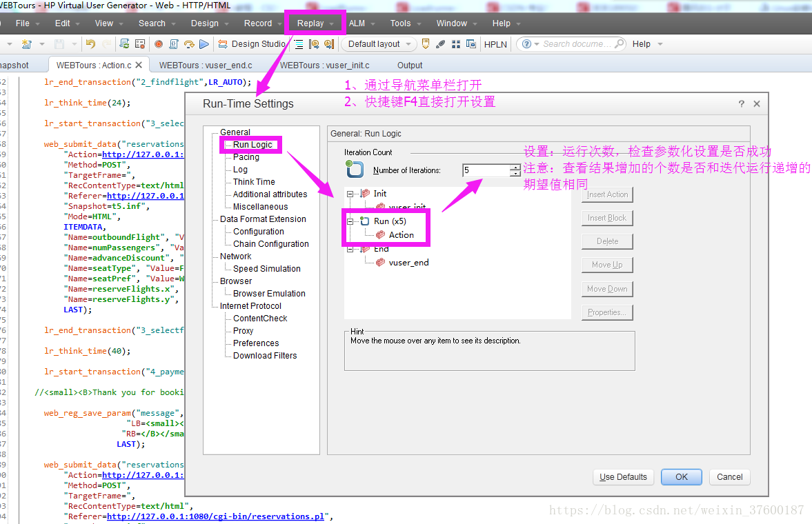
Task: Open the New Script dropdown arrow
Action: tap(42, 45)
